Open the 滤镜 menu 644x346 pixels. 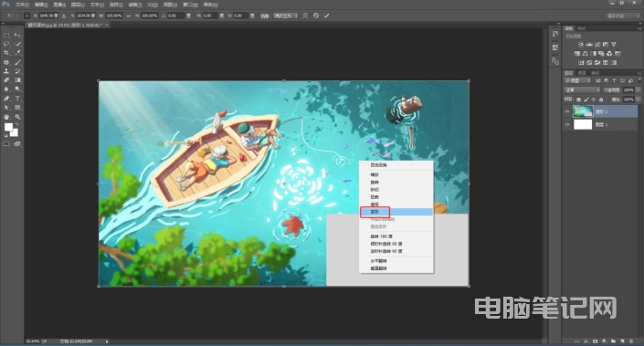click(134, 5)
